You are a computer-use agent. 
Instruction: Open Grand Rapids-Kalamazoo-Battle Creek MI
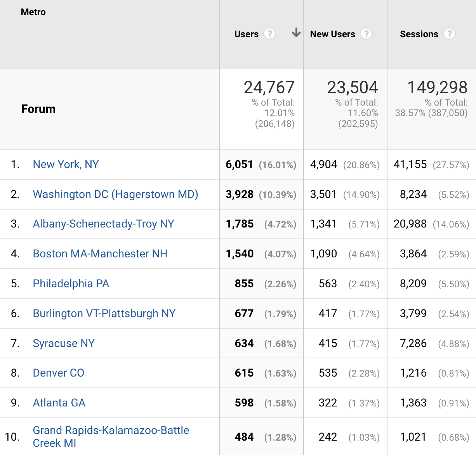click(111, 436)
